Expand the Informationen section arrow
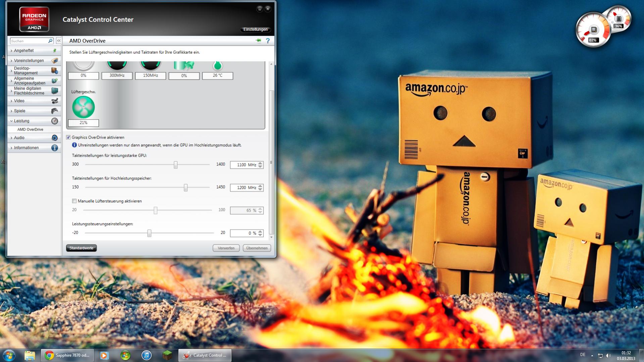The width and height of the screenshot is (644, 362). [x=11, y=148]
